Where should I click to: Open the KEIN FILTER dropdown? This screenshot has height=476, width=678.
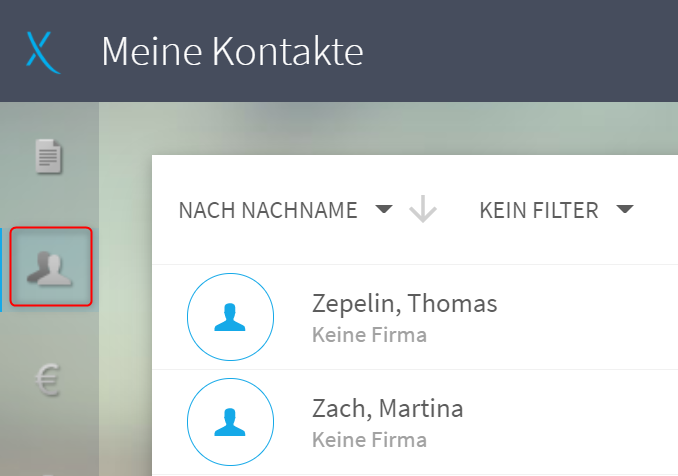[556, 210]
